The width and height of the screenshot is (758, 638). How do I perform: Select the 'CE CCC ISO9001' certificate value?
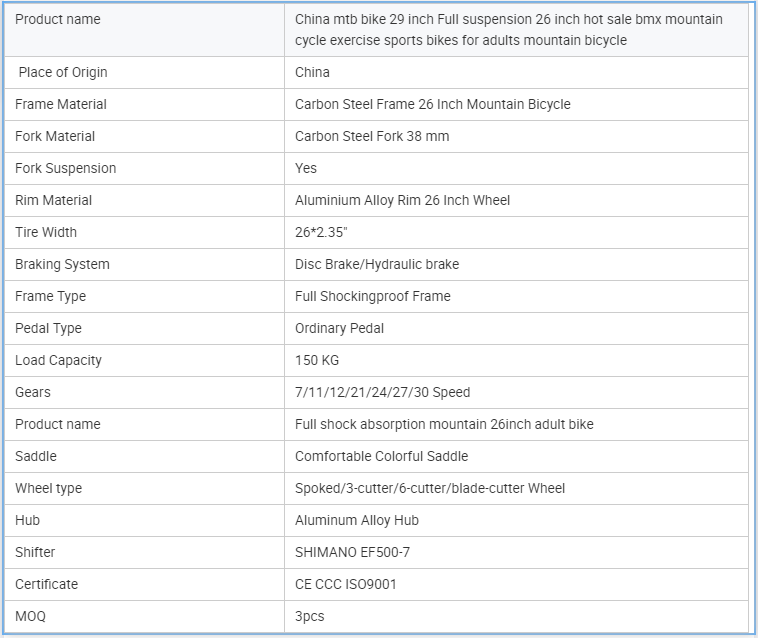[x=345, y=584]
